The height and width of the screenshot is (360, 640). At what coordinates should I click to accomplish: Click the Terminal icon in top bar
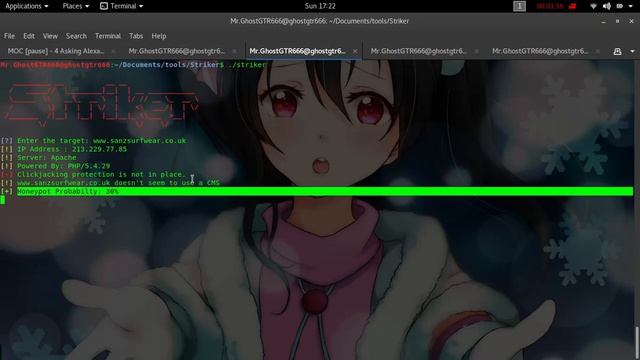point(104,6)
